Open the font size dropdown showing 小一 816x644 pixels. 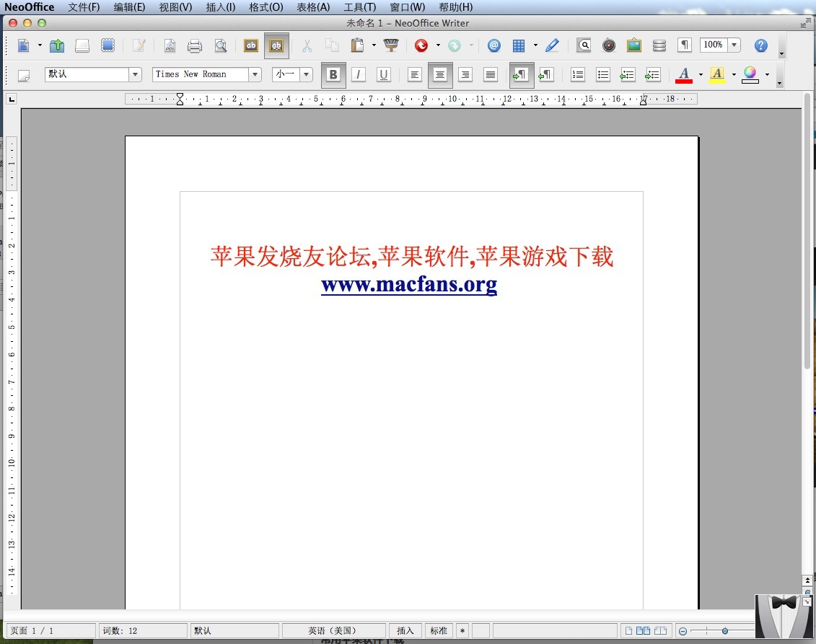(x=307, y=74)
